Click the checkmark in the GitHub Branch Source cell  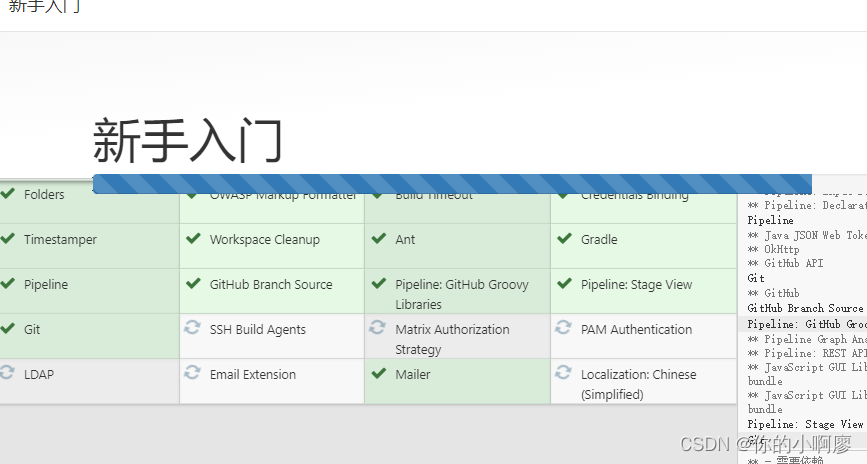click(x=193, y=284)
